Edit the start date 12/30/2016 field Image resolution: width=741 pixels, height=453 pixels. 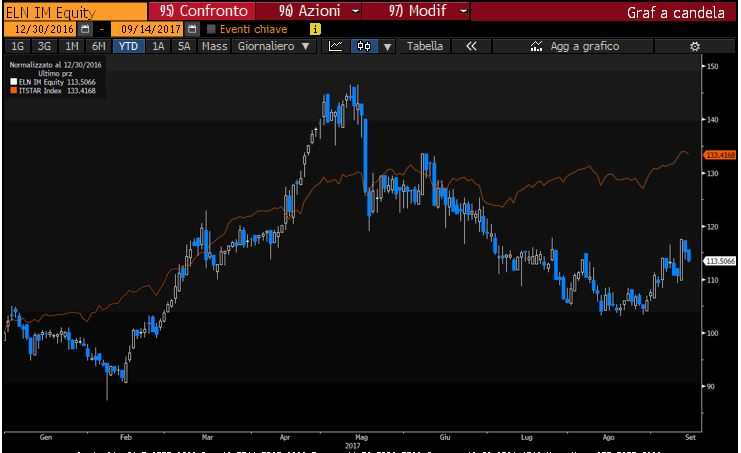[x=40, y=29]
